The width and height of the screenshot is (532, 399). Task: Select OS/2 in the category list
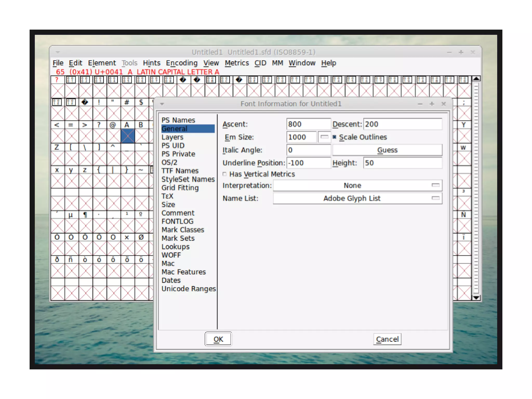pos(169,162)
